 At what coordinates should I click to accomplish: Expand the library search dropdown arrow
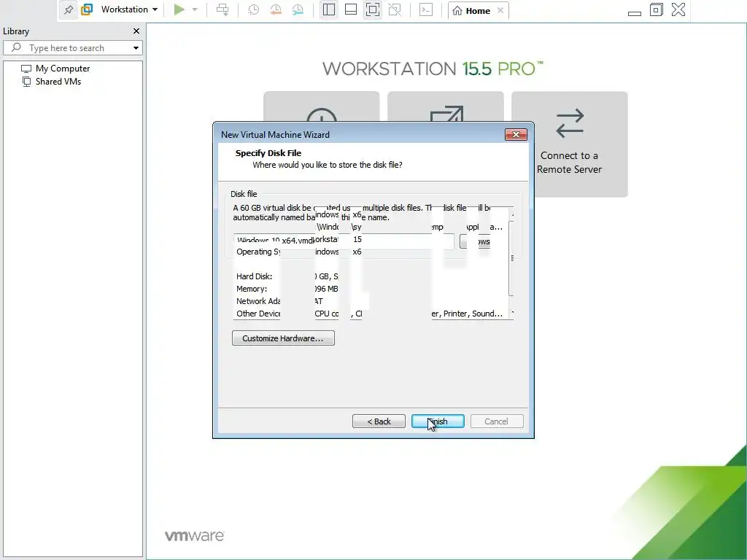[x=136, y=48]
